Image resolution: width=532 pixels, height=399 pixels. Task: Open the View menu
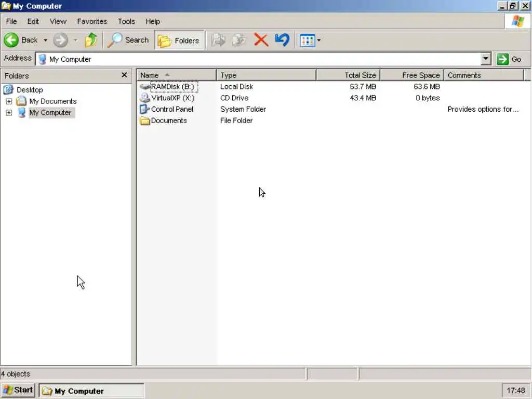click(x=58, y=21)
